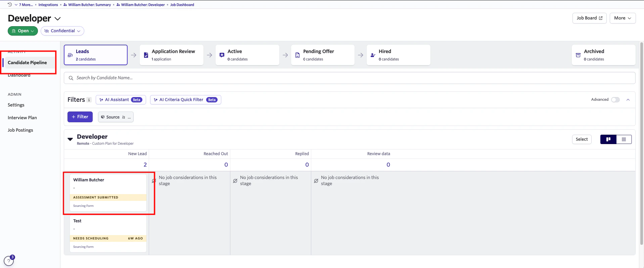
Task: Click the Replied column header
Action: 302,154
